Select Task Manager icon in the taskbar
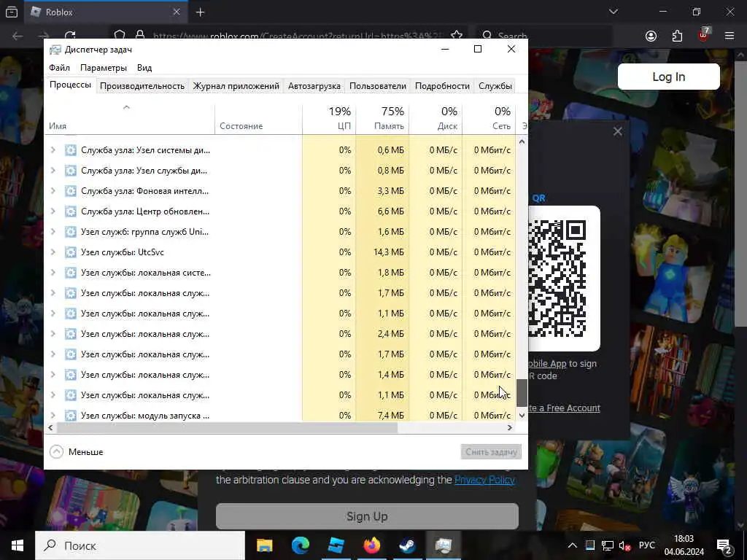The height and width of the screenshot is (560, 747). click(443, 545)
